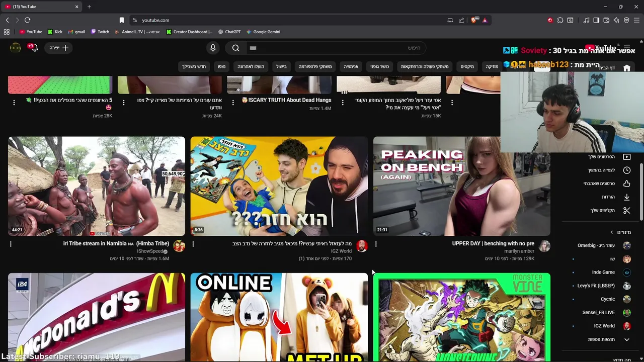Click the share icon in the address bar
This screenshot has width=644, height=362.
pyautogui.click(x=461, y=20)
